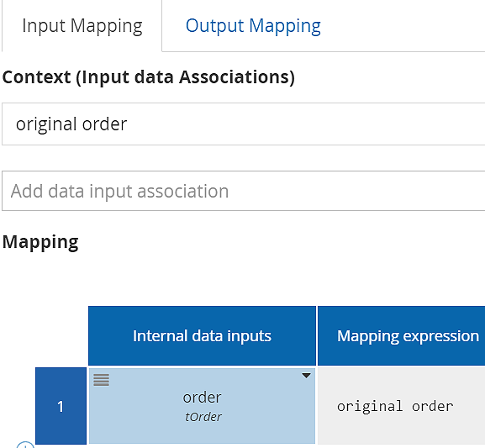The width and height of the screenshot is (485, 448).
Task: Click the Context (Input data Associations) heading
Action: tap(149, 77)
